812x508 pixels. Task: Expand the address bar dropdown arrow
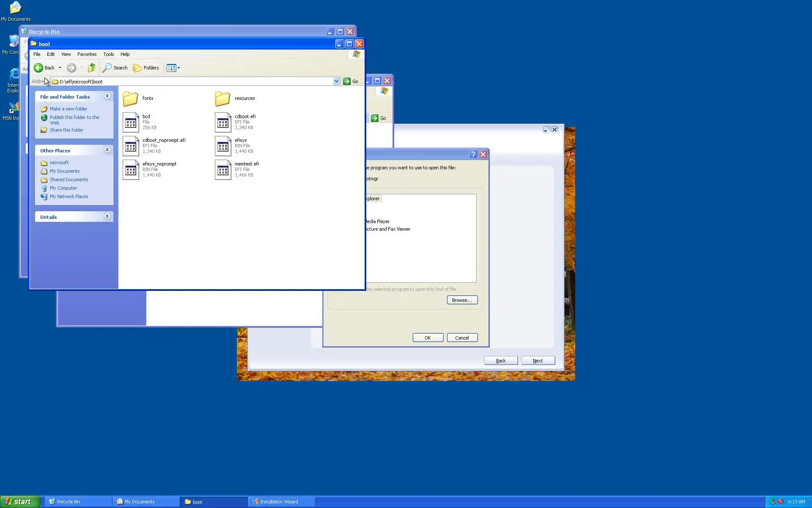click(336, 81)
